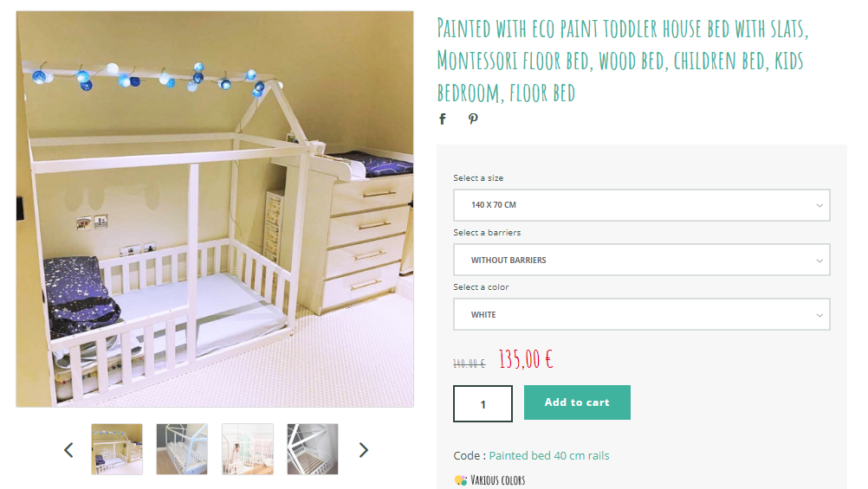The image size is (868, 489).
Task: Expand size options via chevron arrow
Action: 819,205
